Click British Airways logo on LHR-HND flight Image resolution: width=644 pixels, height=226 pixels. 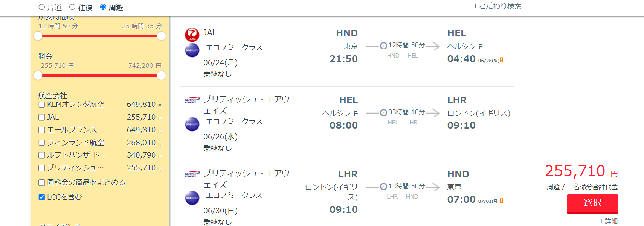coord(192,175)
